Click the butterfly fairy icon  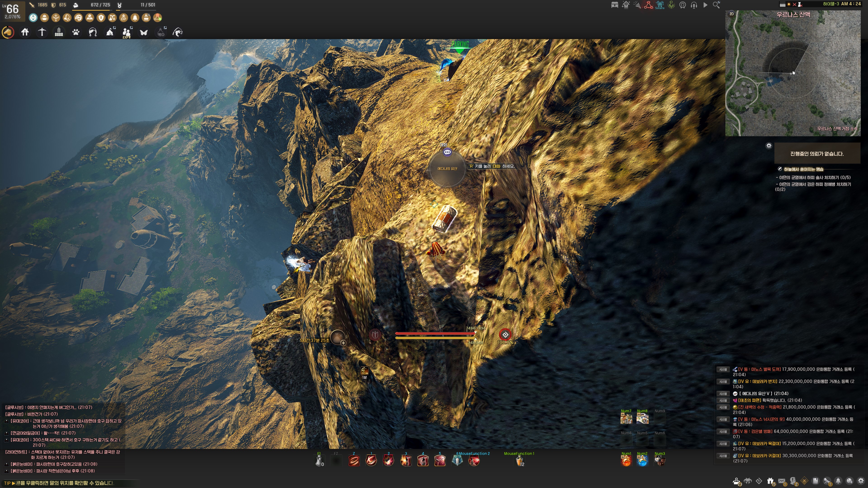[x=144, y=32]
